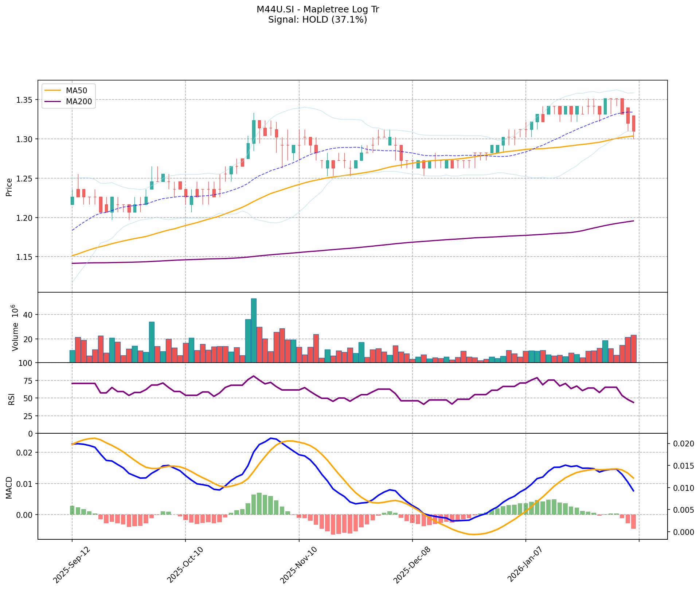
Task: Click the MA200 legend entry
Action: [78, 102]
